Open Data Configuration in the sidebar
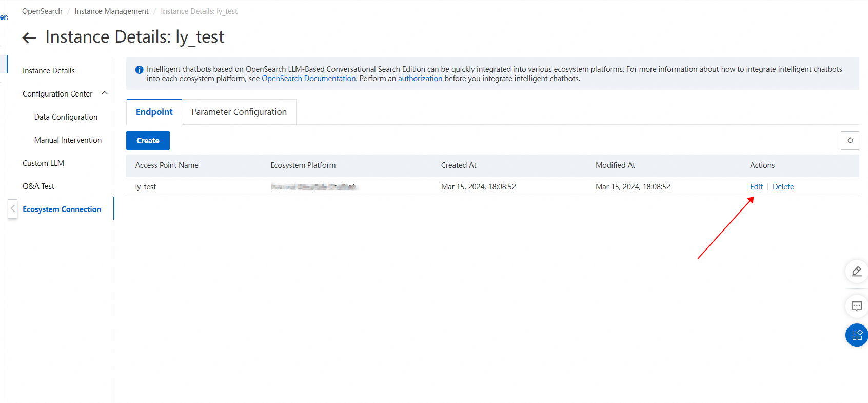 66,117
